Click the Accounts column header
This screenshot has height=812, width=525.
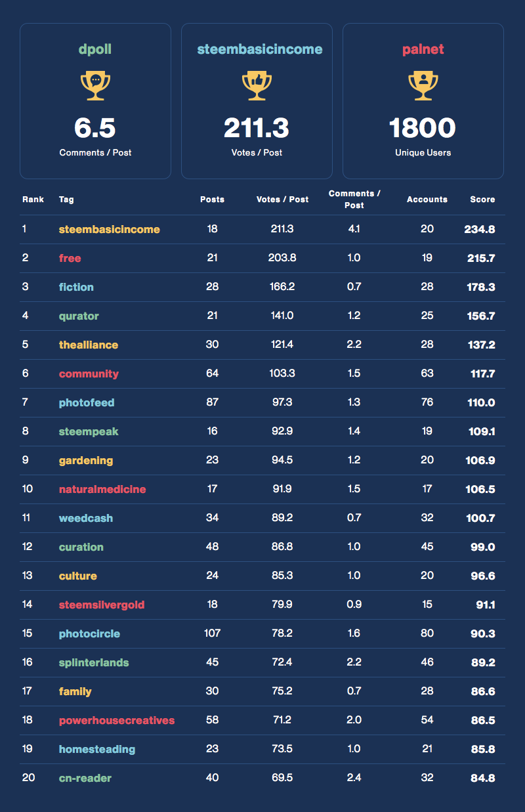[427, 199]
